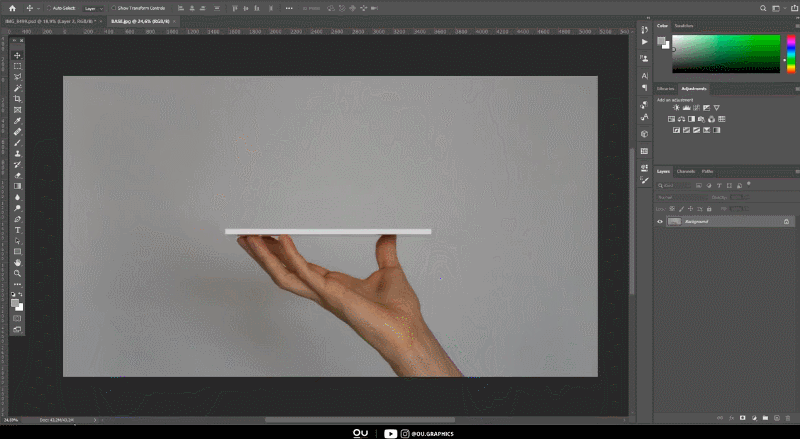Select the Horizontal Type tool
800x439 pixels.
17,229
